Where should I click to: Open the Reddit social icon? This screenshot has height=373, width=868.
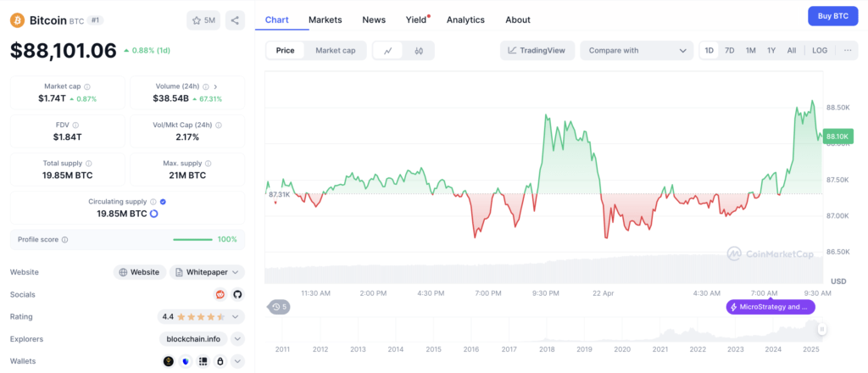point(220,294)
